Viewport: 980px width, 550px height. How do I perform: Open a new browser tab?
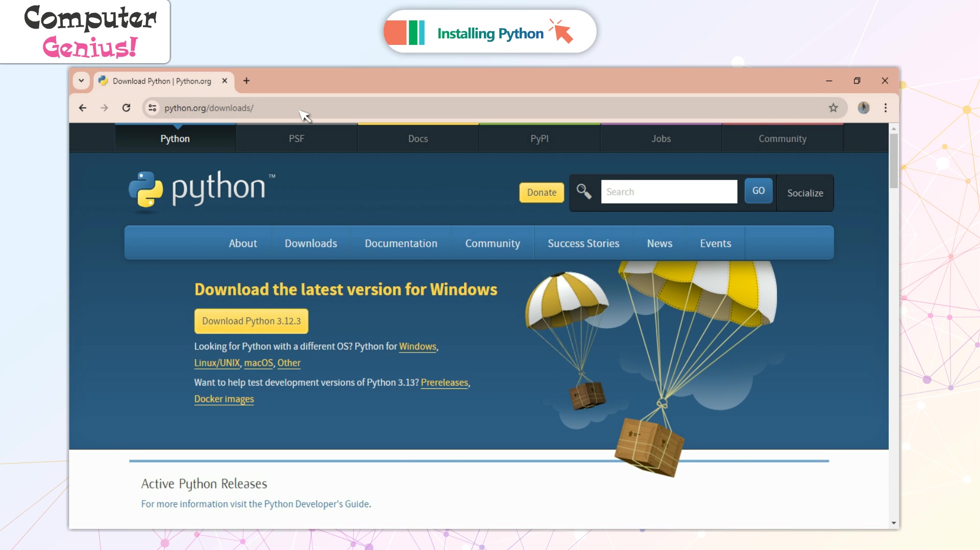[247, 81]
